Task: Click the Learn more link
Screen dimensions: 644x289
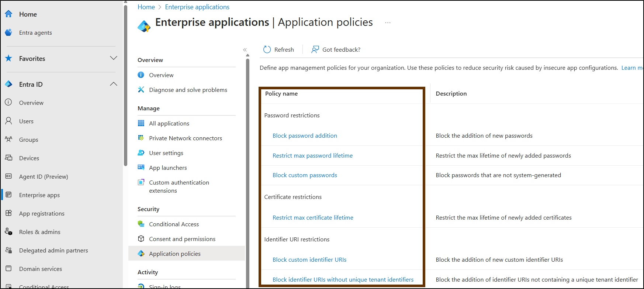Action: 632,68
